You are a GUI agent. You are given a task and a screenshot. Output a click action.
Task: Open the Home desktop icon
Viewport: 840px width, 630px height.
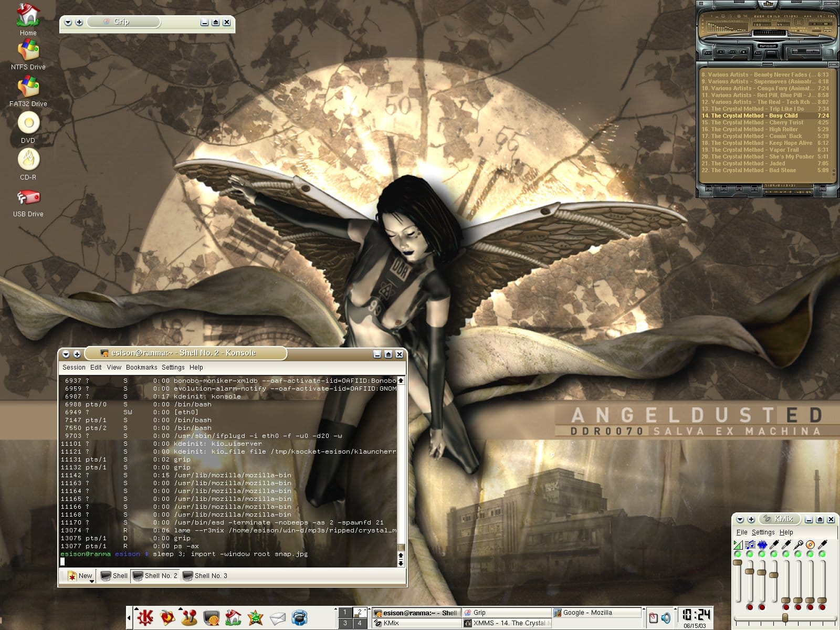coord(28,20)
